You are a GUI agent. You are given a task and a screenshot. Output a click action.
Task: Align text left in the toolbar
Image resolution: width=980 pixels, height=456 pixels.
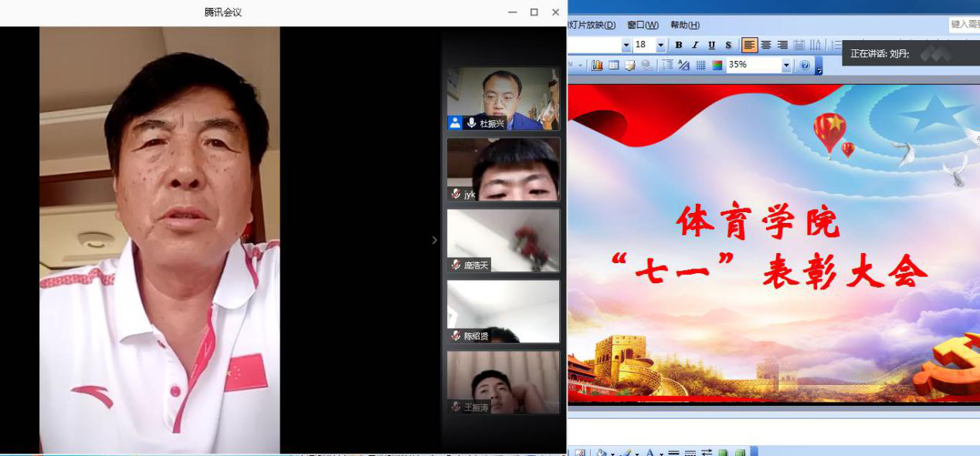pos(749,46)
